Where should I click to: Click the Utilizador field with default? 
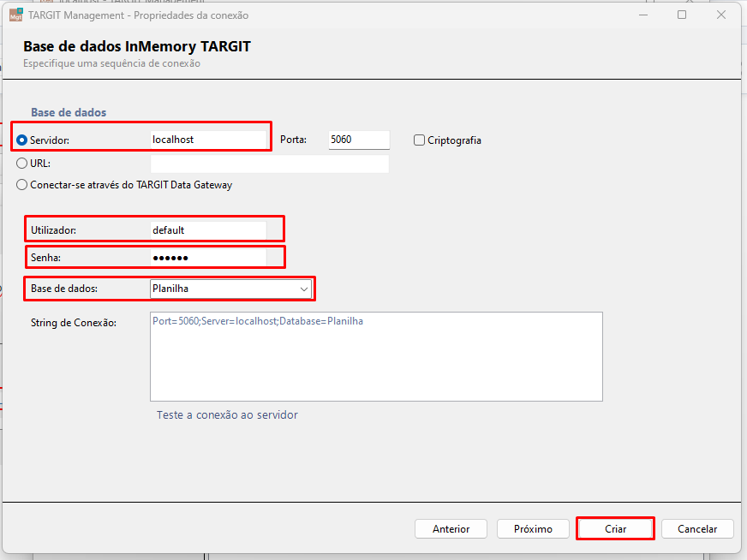208,230
